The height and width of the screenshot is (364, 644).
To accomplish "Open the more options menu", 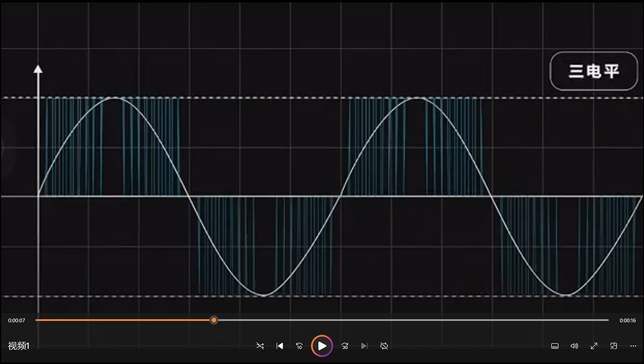I will (633, 346).
